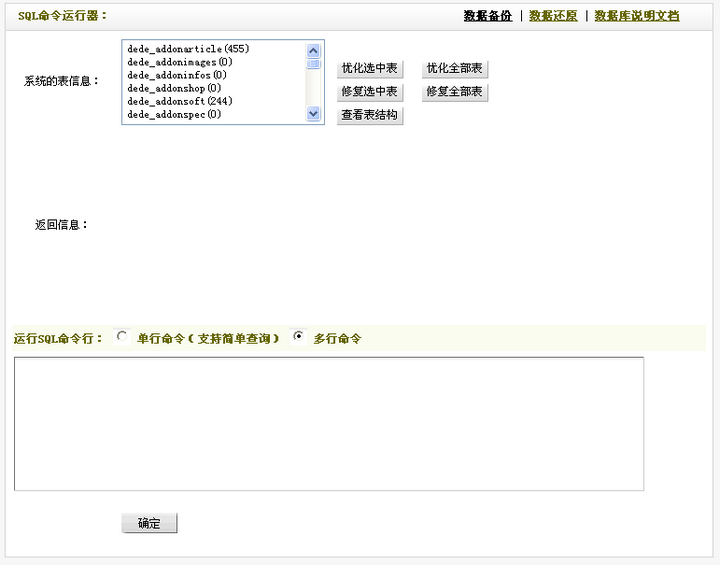This screenshot has height=565, width=720.
Task: Open the 数据库说明文档 link
Action: [636, 16]
